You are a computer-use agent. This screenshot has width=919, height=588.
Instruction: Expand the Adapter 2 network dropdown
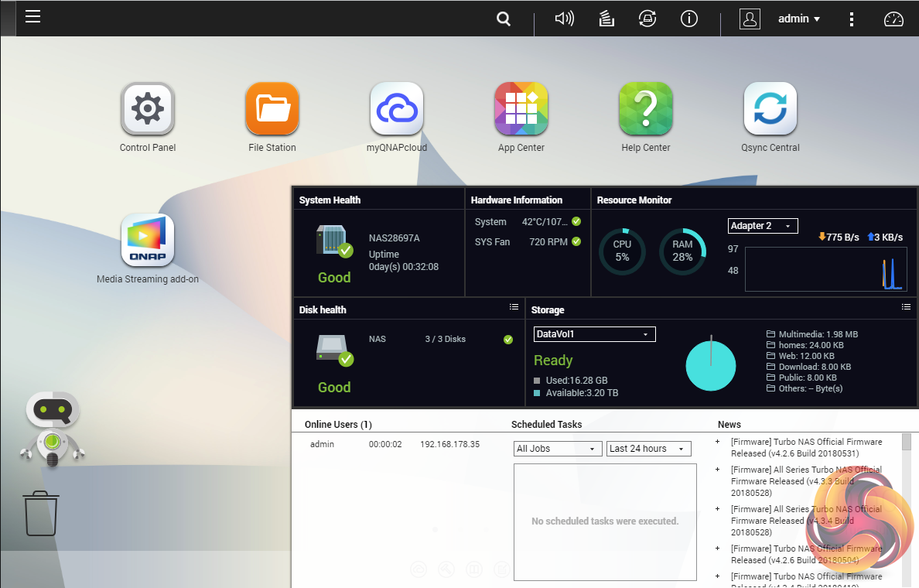coord(763,226)
